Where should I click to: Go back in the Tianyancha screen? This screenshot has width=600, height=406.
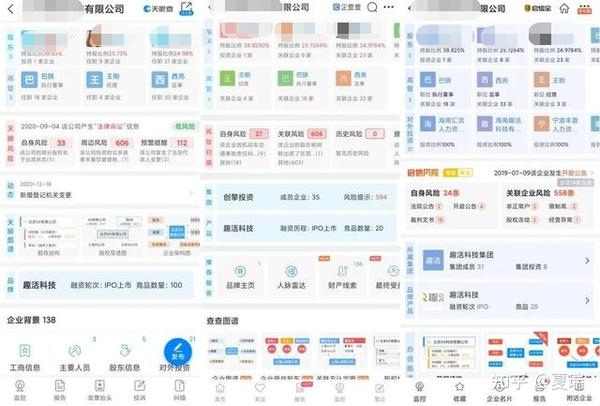coord(11,9)
